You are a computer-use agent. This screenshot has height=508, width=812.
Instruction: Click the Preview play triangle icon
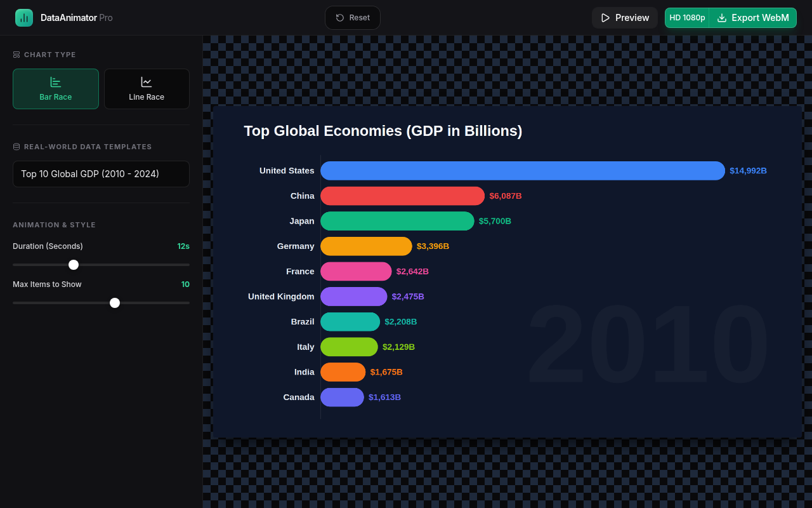point(605,18)
